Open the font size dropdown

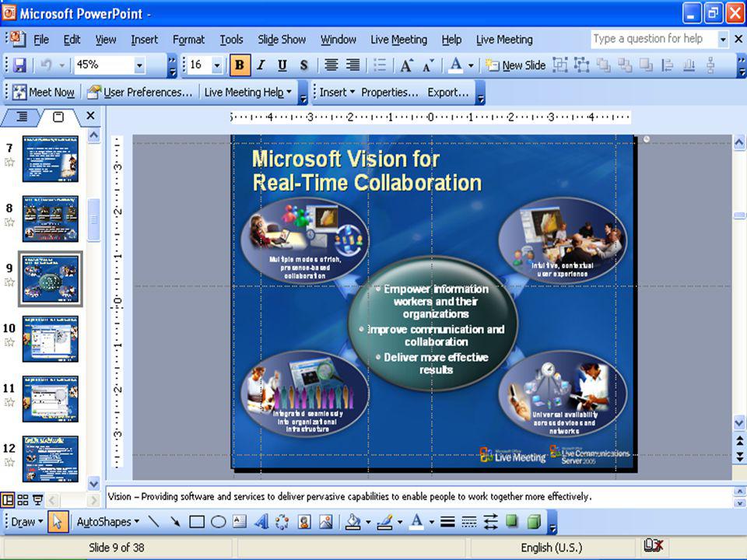217,65
